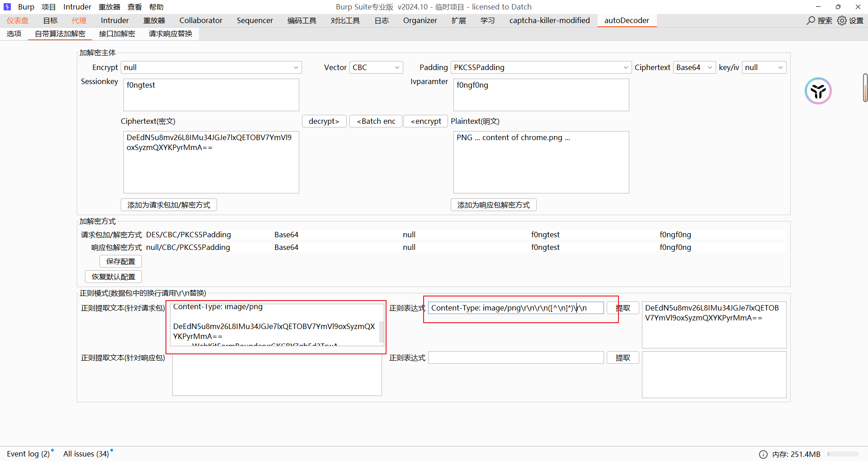Click into the Ivparamter text field
Screen dimensions: 868x461
click(x=541, y=95)
